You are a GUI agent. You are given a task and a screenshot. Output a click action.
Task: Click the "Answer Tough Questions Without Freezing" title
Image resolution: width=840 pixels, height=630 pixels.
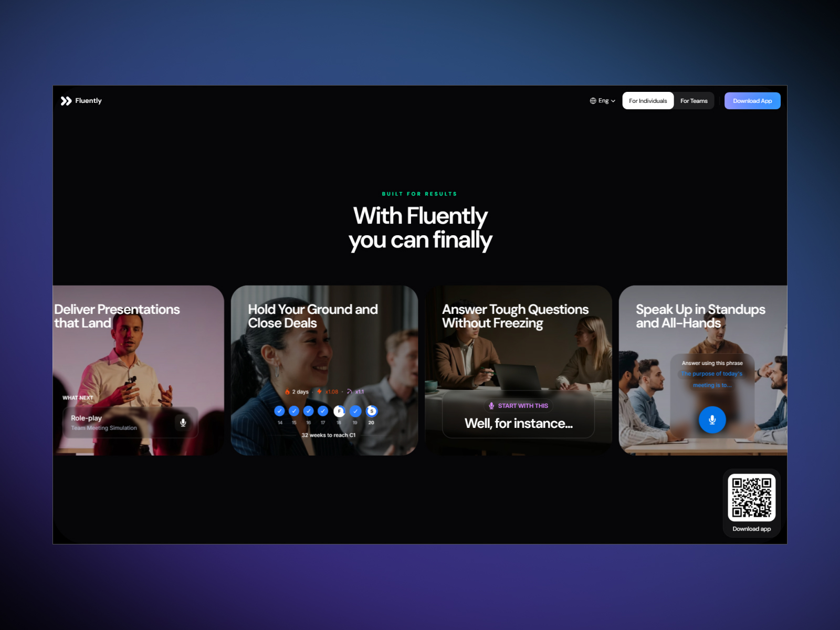tap(515, 316)
